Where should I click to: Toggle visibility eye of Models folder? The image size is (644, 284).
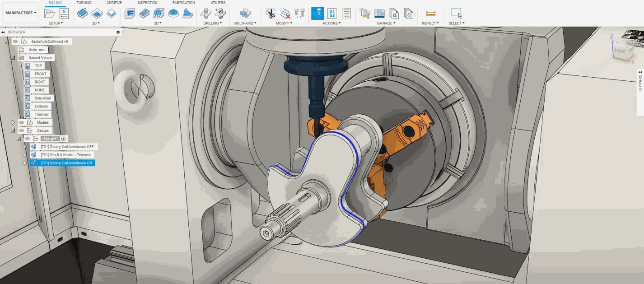coord(21,122)
